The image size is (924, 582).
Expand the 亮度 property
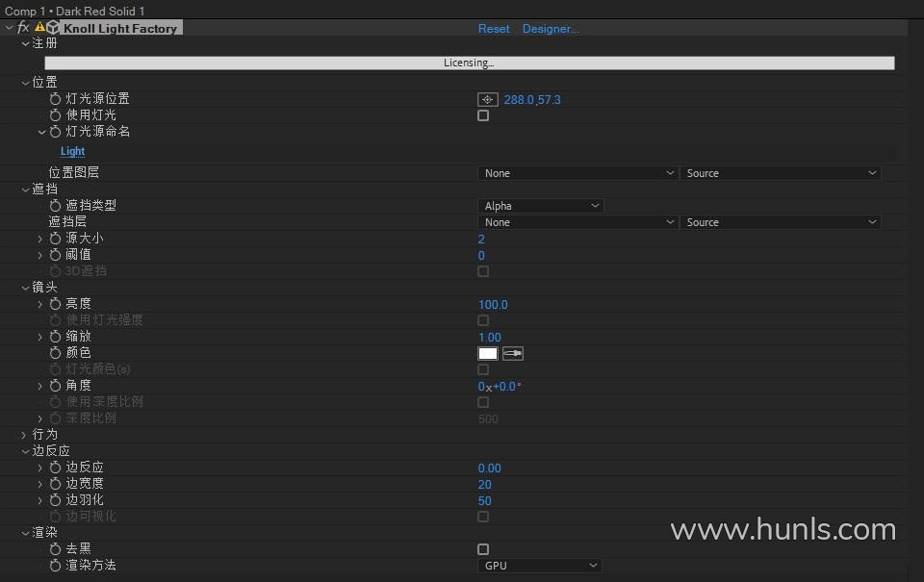tap(40, 304)
